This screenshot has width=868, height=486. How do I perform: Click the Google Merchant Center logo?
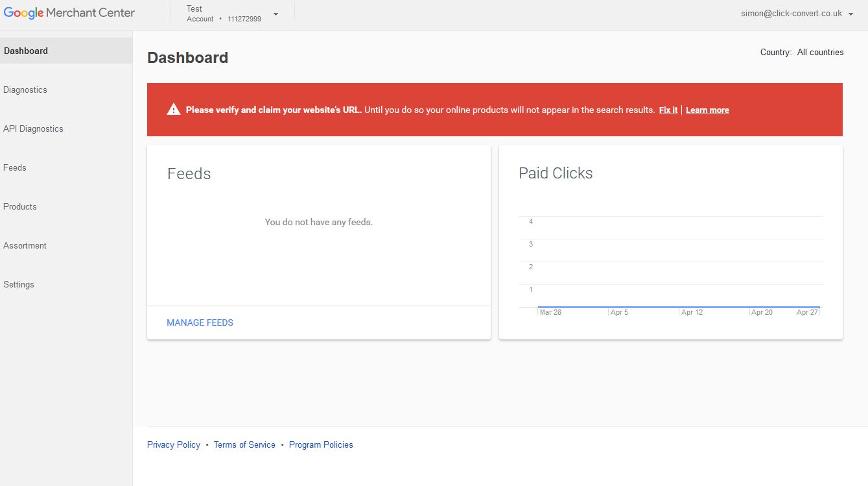pyautogui.click(x=69, y=13)
